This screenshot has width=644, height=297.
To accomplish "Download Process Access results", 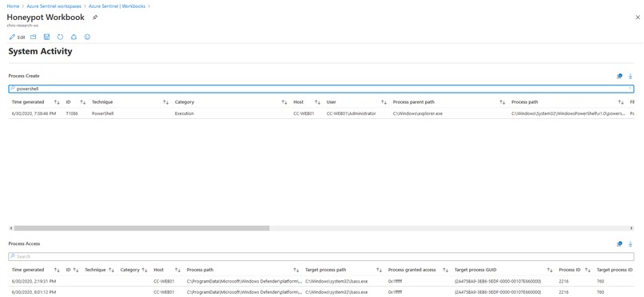I will [630, 244].
